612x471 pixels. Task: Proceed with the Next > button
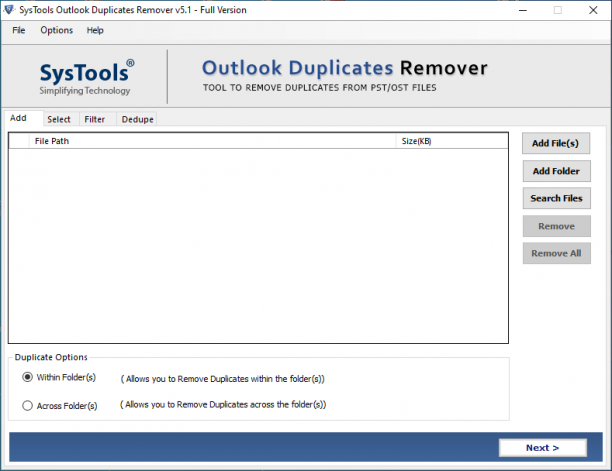(543, 448)
